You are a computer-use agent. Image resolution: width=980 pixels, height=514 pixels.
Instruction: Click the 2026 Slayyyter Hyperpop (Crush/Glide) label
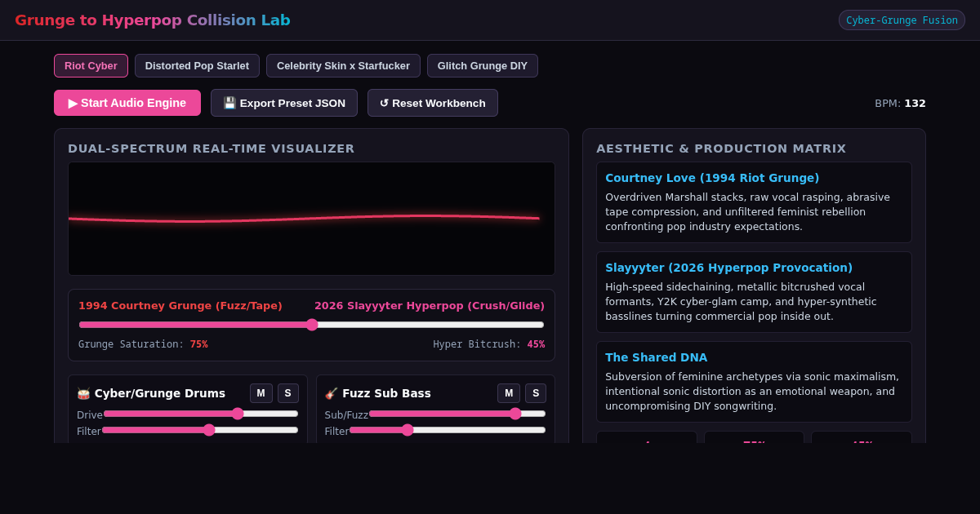pos(430,306)
